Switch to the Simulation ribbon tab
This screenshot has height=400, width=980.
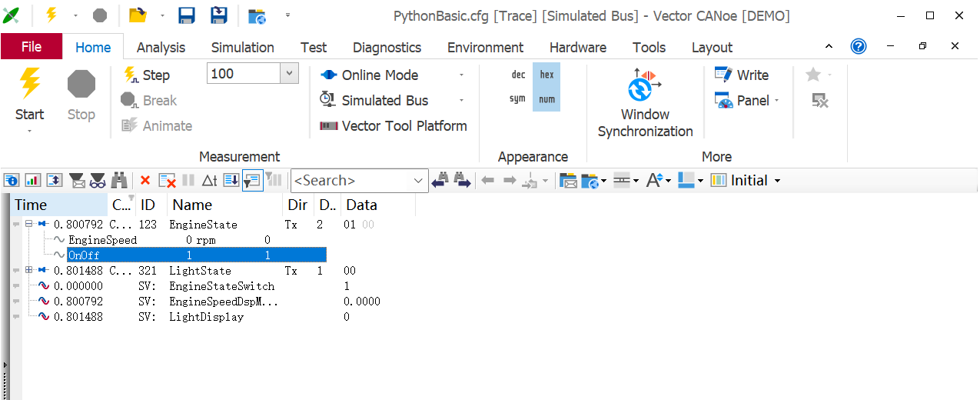click(243, 47)
